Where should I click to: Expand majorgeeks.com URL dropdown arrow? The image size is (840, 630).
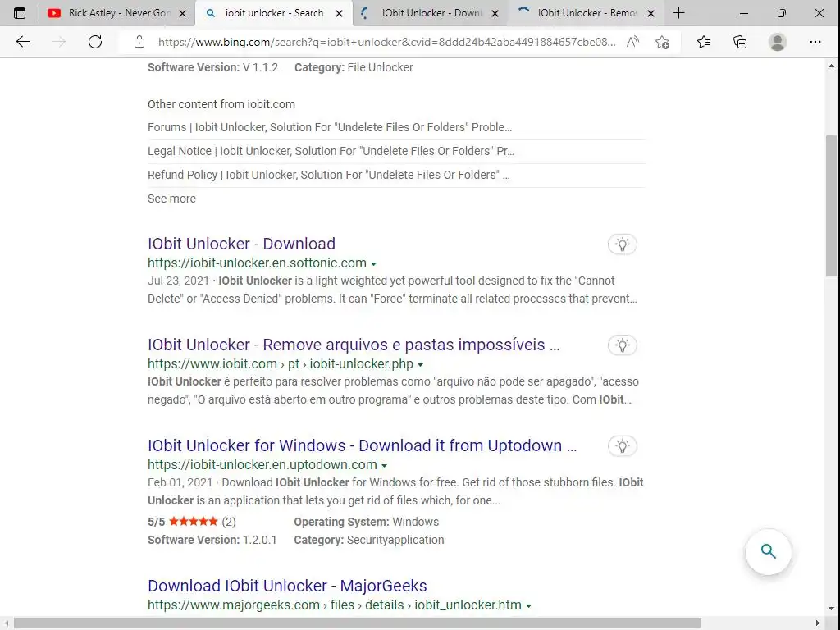(x=528, y=606)
